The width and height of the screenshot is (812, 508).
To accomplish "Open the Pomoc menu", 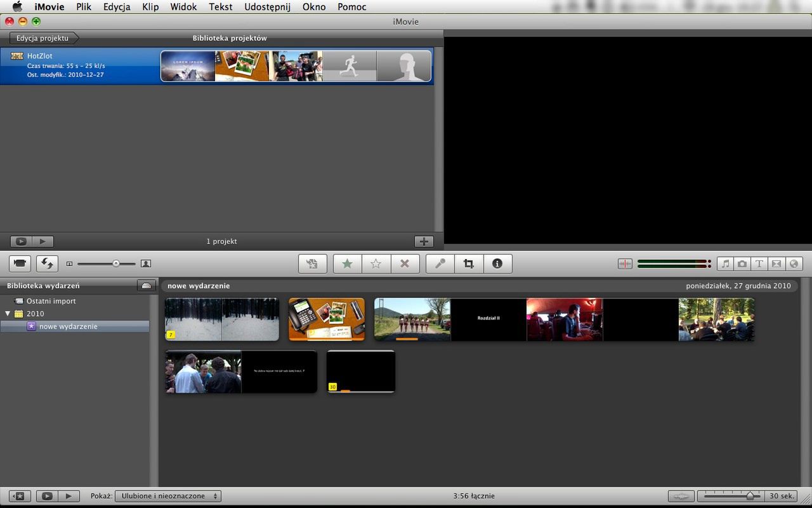I will coord(352,7).
